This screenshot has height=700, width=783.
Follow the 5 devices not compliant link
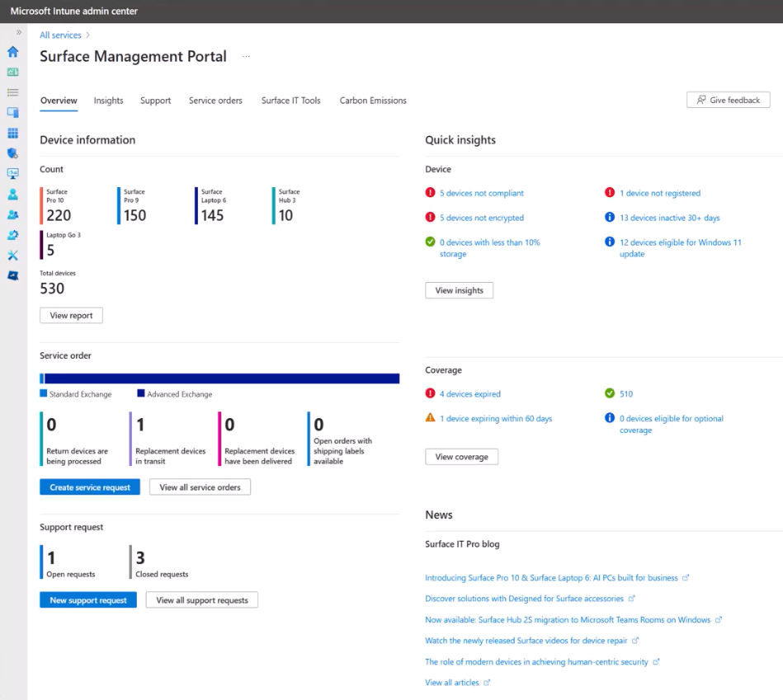pos(480,193)
